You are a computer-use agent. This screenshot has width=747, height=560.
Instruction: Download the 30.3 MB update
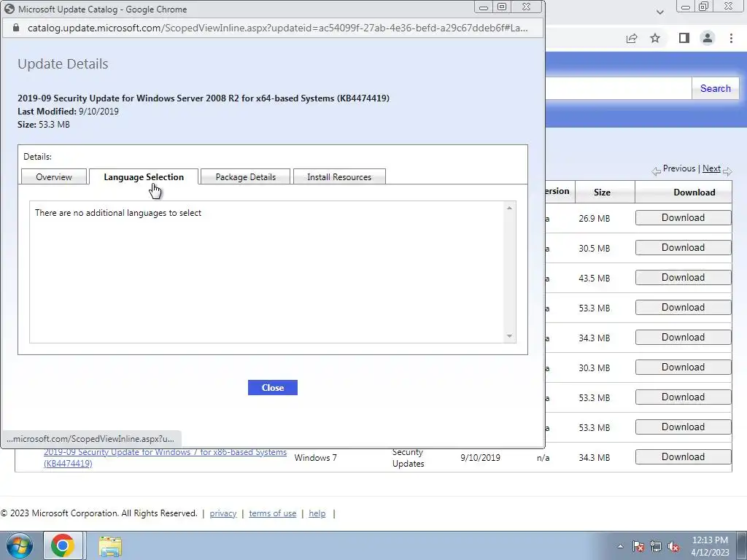[x=683, y=367]
